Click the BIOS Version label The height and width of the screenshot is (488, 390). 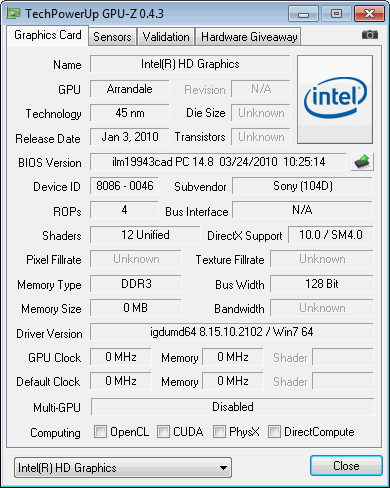click(50, 163)
